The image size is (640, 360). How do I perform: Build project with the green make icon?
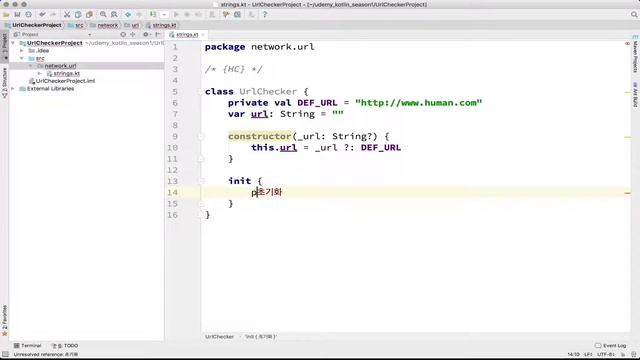tap(153, 15)
